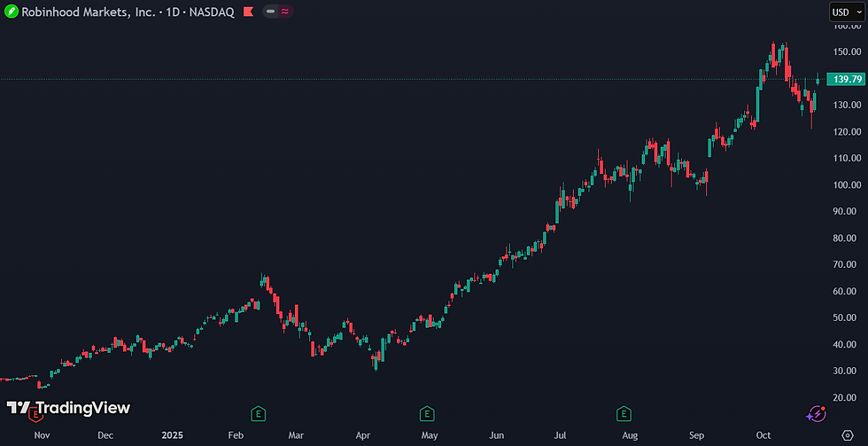The image size is (868, 446).
Task: Click the Feb label on time axis
Action: [x=236, y=435]
